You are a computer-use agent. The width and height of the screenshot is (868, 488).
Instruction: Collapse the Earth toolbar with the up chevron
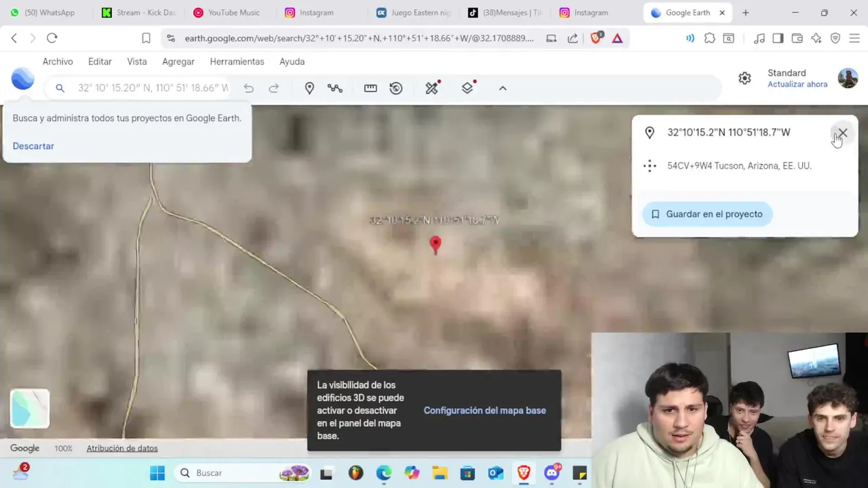click(x=502, y=88)
